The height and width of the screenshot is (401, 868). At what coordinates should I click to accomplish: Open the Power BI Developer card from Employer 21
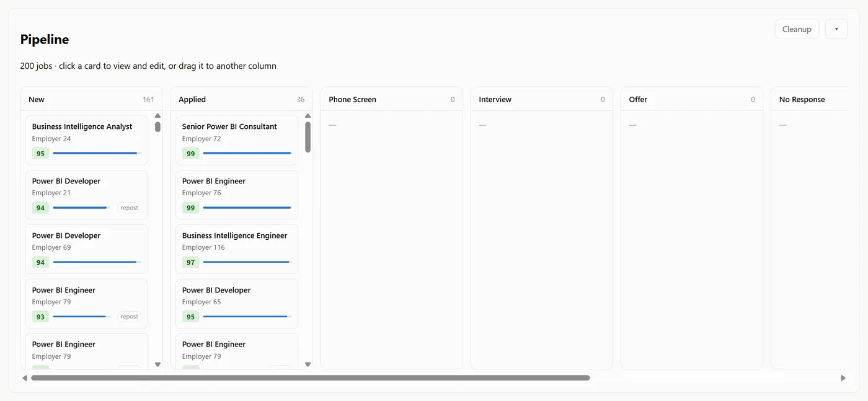point(87,195)
